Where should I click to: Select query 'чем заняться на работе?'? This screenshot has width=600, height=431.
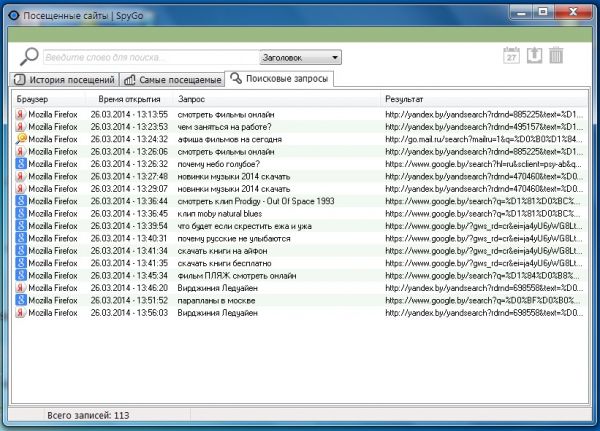tap(225, 127)
